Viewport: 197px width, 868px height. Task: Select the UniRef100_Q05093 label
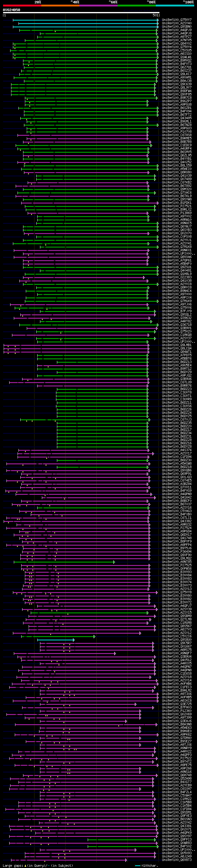tap(177, 853)
